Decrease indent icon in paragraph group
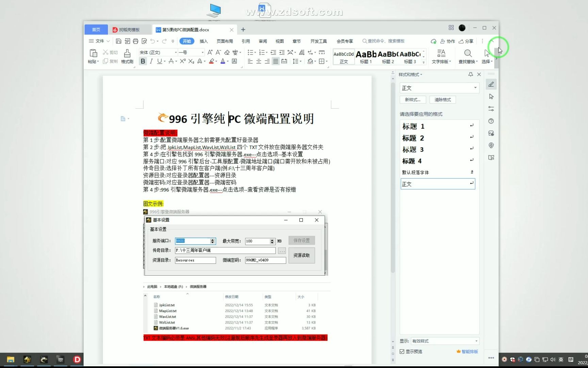The width and height of the screenshot is (588, 368). [x=273, y=52]
